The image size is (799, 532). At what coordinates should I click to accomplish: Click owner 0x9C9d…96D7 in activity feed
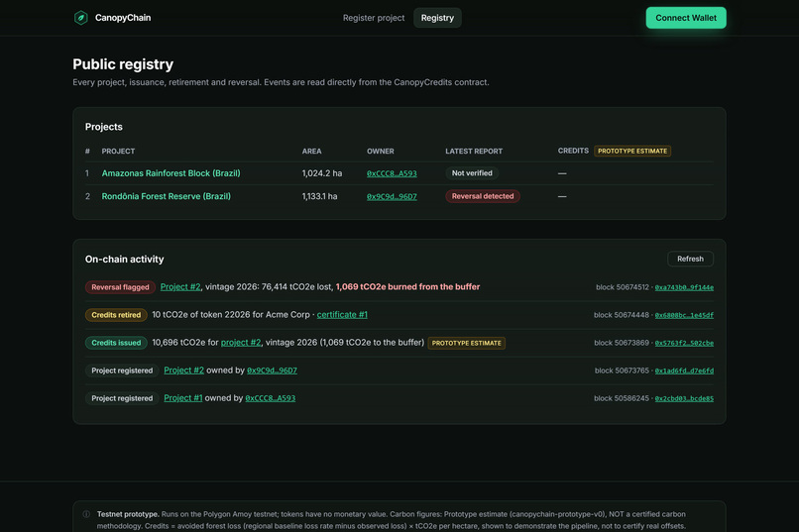click(x=272, y=371)
